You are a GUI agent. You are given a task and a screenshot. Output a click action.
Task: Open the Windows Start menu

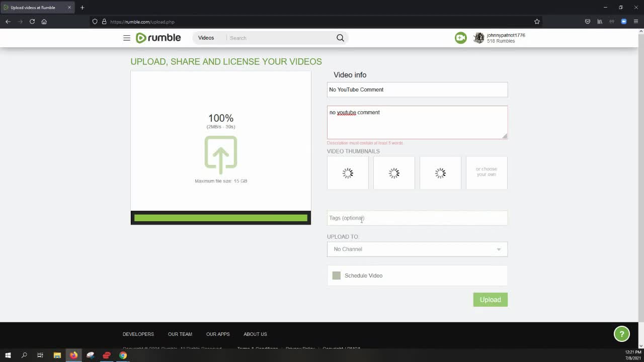click(8, 355)
